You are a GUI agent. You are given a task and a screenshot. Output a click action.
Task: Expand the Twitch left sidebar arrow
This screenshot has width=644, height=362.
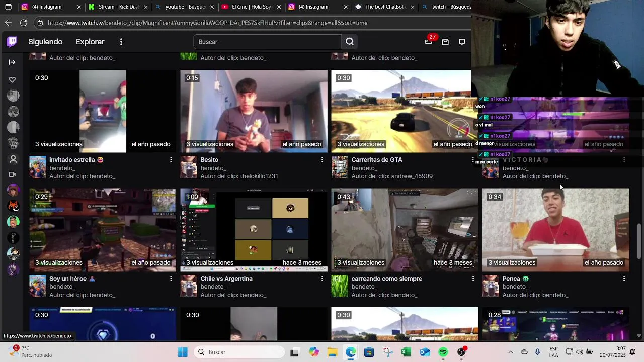pyautogui.click(x=13, y=62)
